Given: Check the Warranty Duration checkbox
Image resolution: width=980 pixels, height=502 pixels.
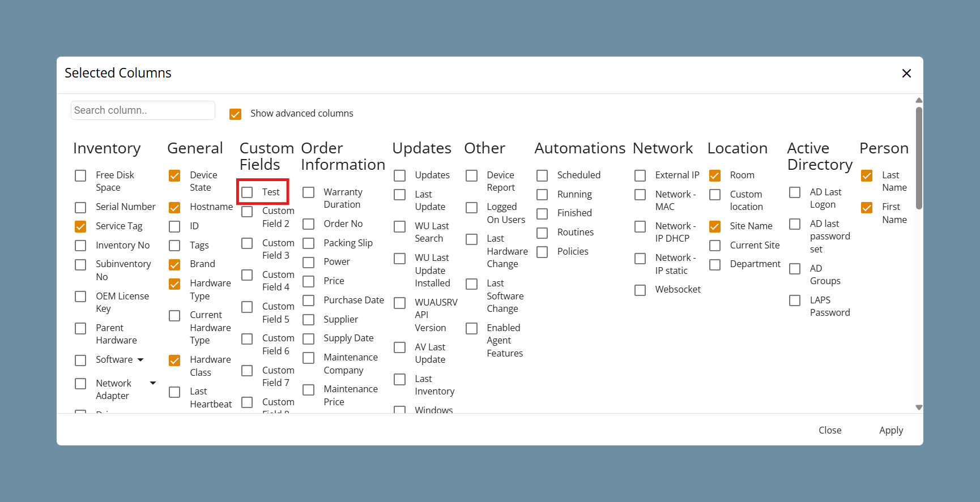Looking at the screenshot, I should point(308,192).
